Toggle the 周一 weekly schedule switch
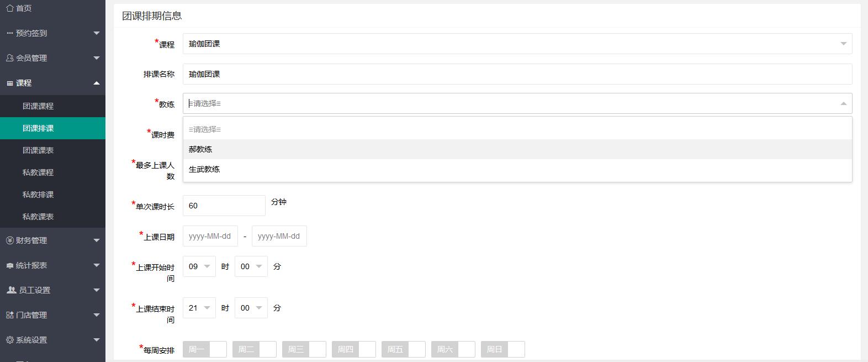868x362 pixels. click(x=205, y=349)
